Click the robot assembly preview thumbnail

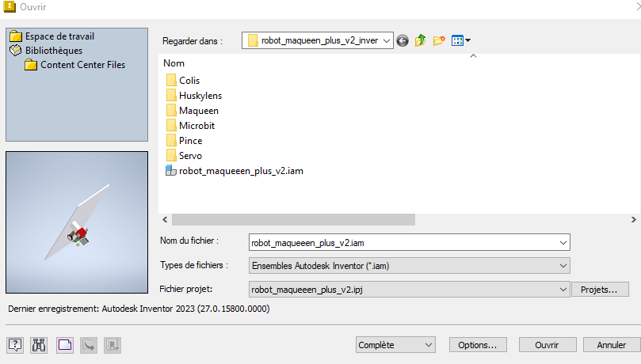[x=77, y=222]
